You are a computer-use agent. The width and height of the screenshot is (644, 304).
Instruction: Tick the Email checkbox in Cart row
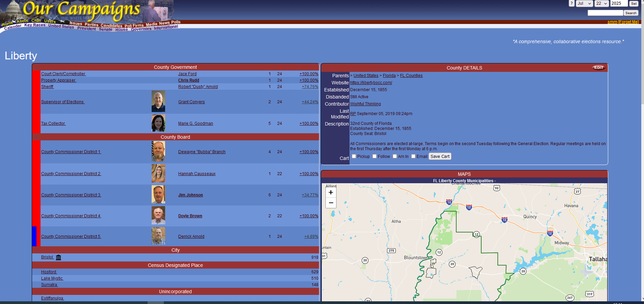click(413, 156)
